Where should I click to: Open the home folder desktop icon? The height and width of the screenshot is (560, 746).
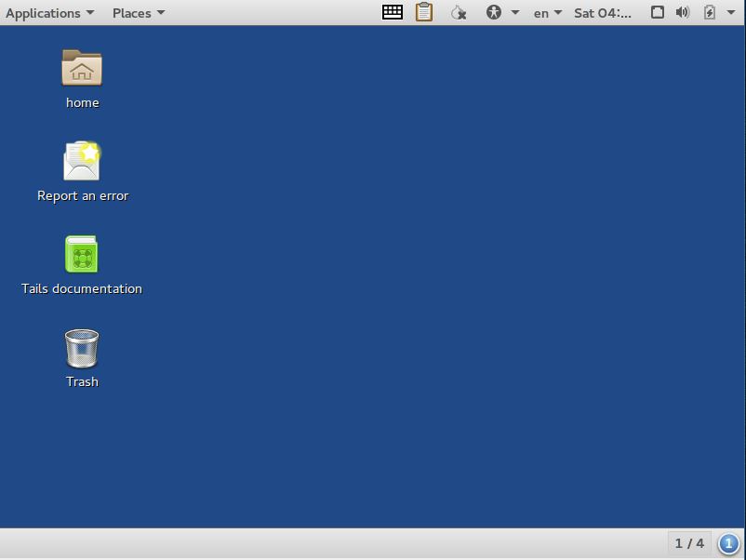tap(82, 68)
